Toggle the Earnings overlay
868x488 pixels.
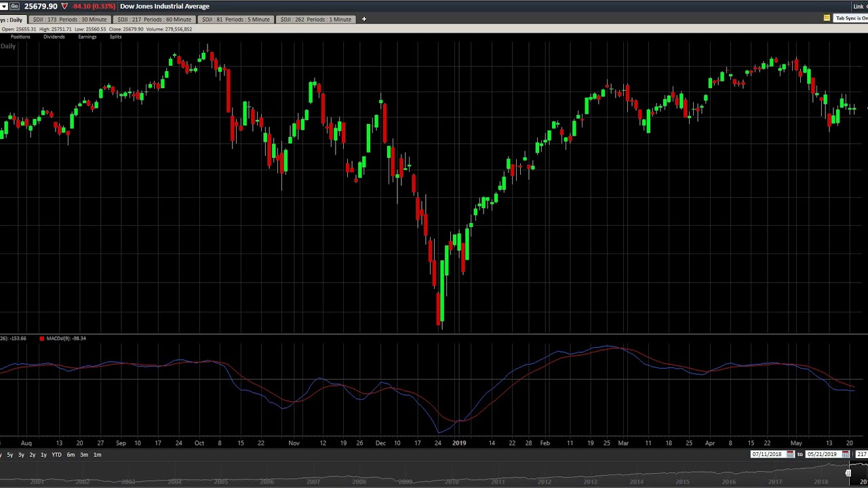[x=87, y=37]
